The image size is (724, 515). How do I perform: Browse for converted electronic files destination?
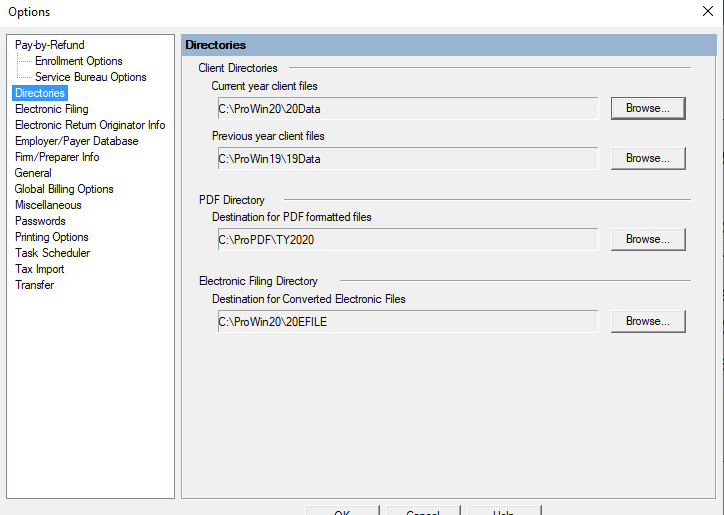648,321
